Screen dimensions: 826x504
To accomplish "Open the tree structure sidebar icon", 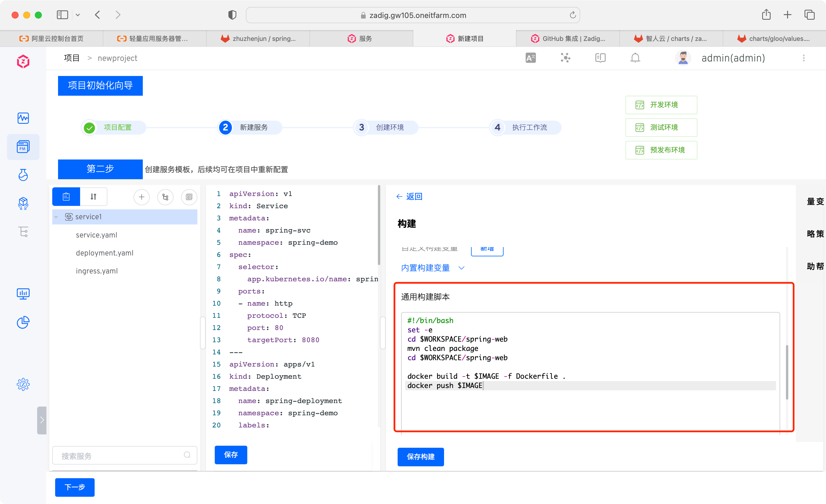I will pyautogui.click(x=23, y=231).
